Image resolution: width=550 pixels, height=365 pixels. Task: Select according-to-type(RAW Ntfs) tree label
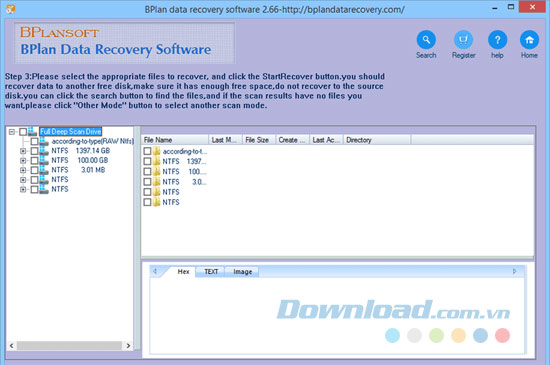(93, 141)
